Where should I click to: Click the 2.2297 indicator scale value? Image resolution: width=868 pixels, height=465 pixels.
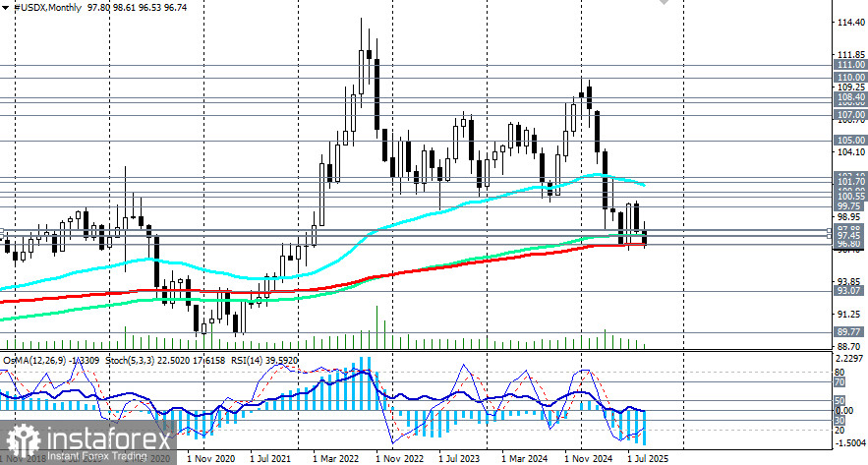click(849, 359)
